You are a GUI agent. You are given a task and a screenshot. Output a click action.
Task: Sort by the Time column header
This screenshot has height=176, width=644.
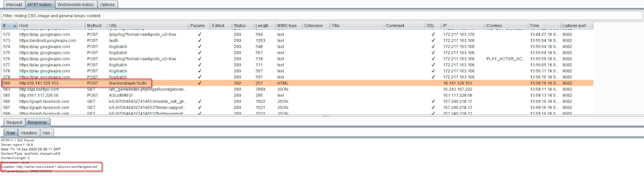click(545, 26)
